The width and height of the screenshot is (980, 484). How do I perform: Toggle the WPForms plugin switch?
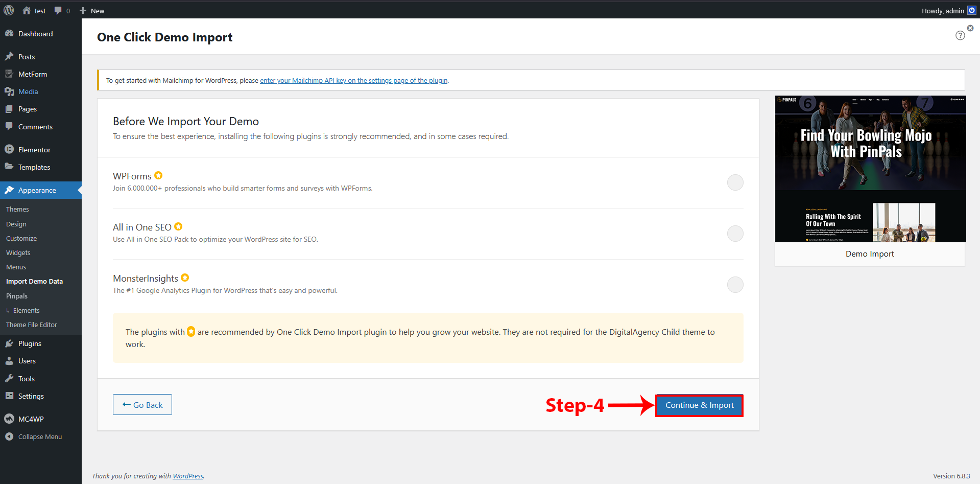pyautogui.click(x=735, y=182)
